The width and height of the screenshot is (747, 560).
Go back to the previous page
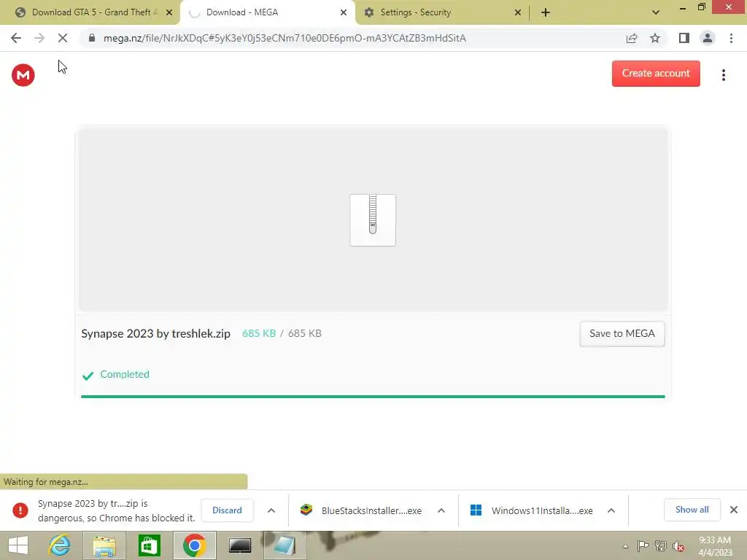click(x=16, y=38)
